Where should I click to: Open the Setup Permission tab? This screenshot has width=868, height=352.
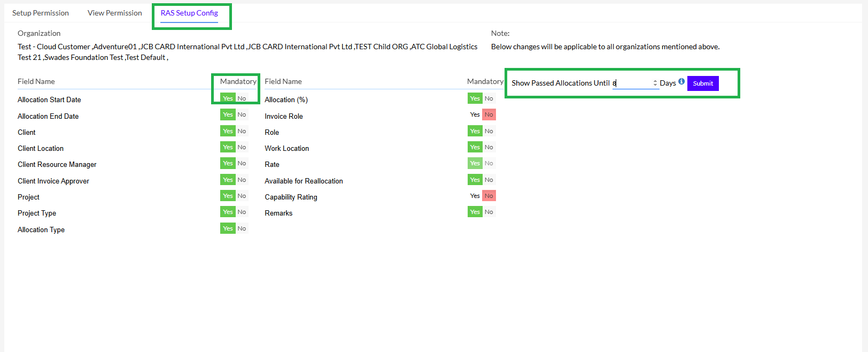tap(41, 13)
